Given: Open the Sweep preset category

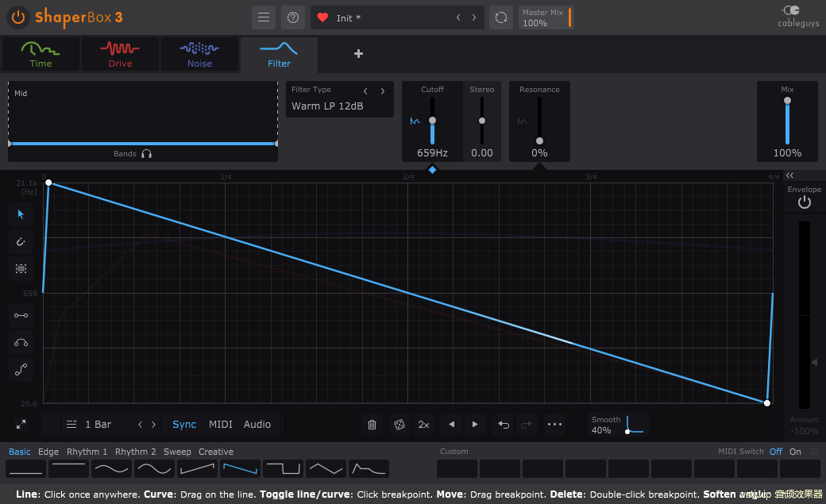Looking at the screenshot, I should (x=177, y=452).
